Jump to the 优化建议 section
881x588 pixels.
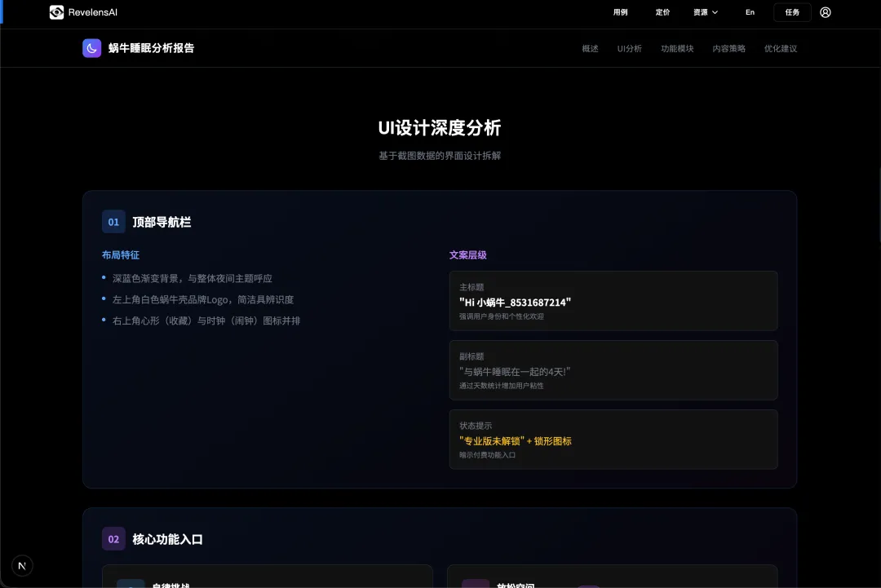pos(781,49)
